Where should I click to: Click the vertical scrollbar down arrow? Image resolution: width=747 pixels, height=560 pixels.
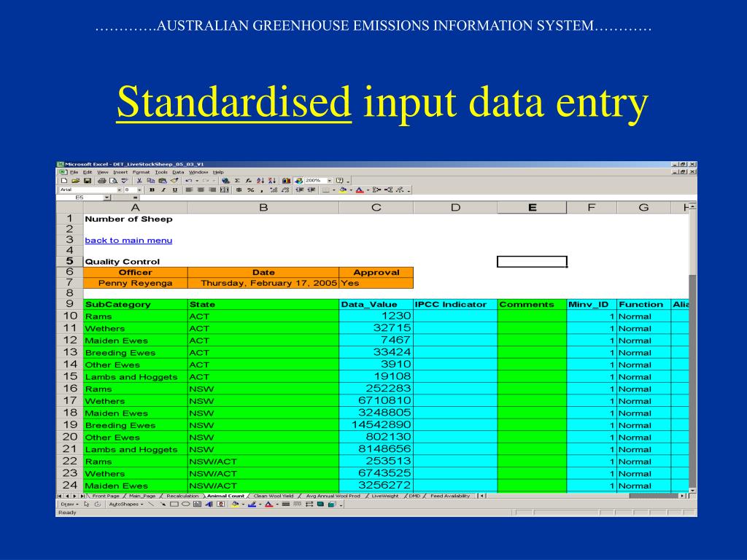click(693, 490)
